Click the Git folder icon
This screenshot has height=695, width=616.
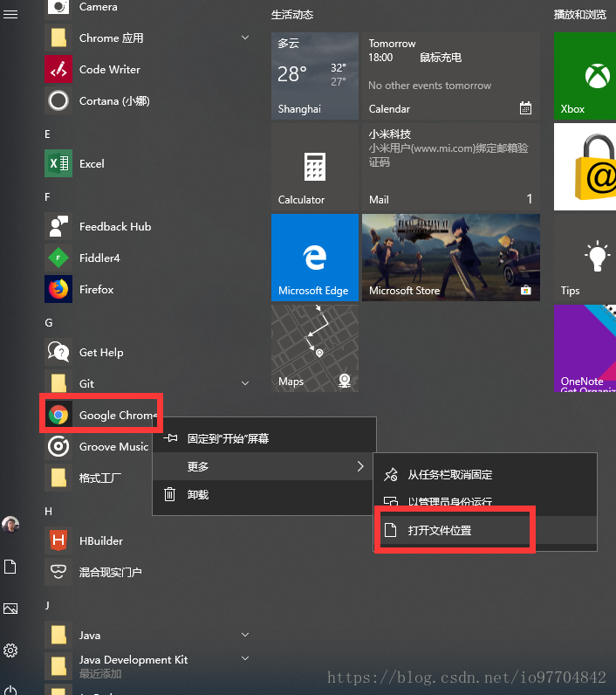coord(58,383)
